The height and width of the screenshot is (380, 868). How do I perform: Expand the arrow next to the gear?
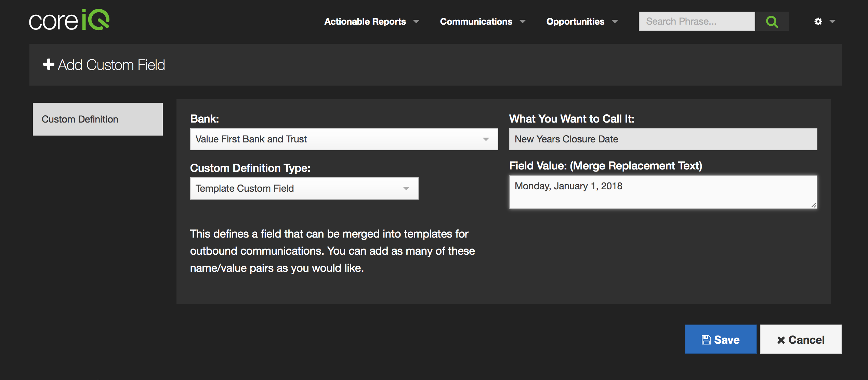(x=832, y=22)
